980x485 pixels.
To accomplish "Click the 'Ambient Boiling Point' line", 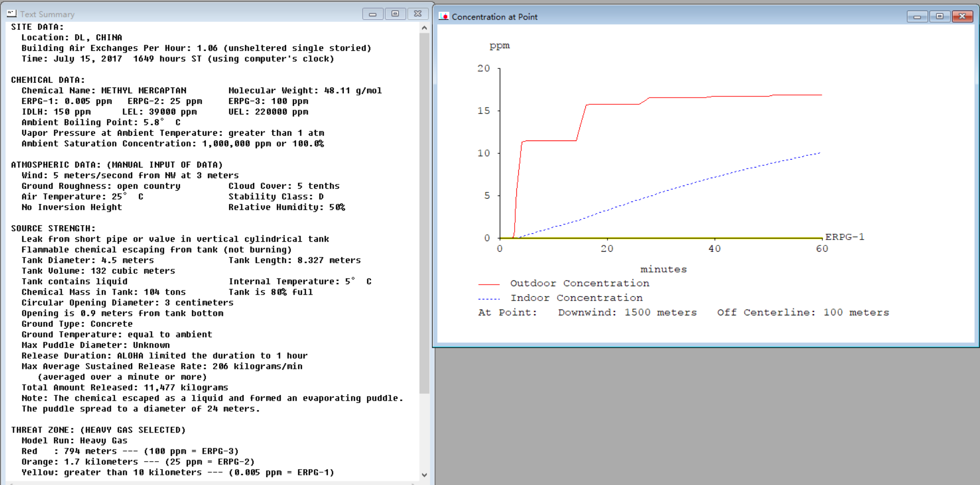I will pos(101,122).
